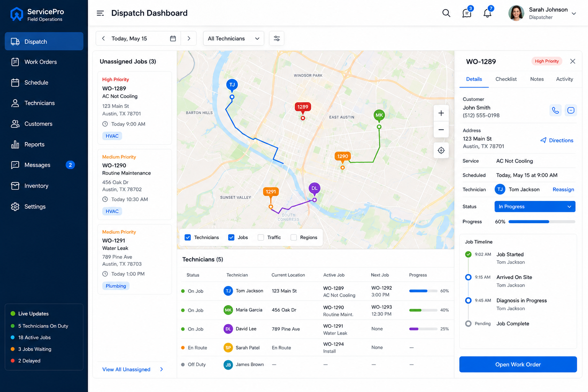Open the calendar date picker icon
Viewport: 588px width, 392px height.
point(173,38)
